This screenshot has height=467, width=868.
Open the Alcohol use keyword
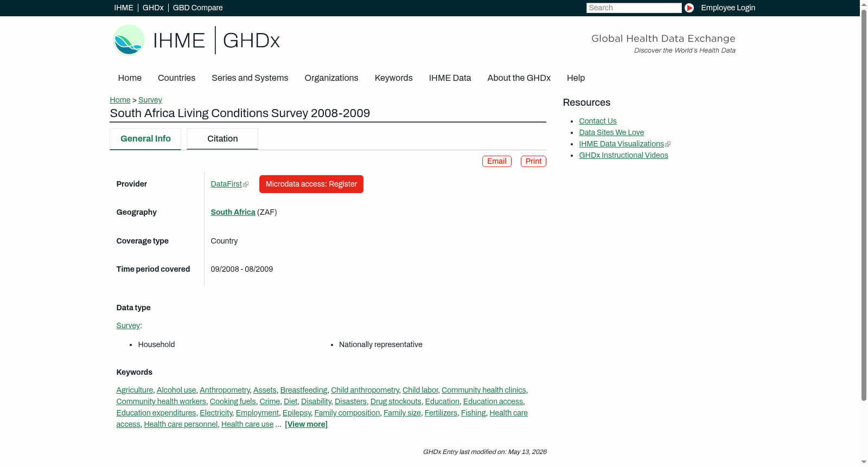coord(176,390)
